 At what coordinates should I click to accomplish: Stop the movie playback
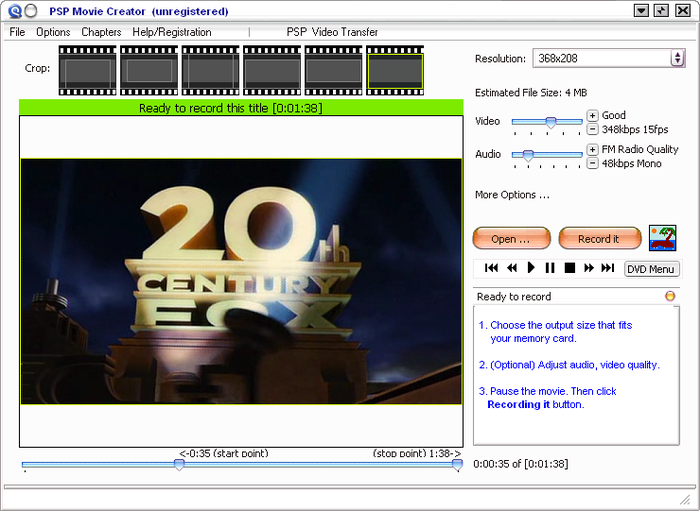[x=569, y=268]
